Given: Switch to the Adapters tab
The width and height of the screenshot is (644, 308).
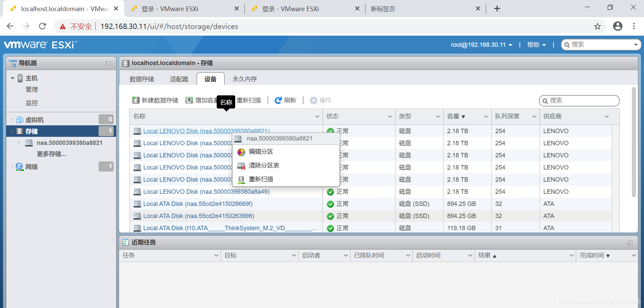Looking at the screenshot, I should pos(179,79).
